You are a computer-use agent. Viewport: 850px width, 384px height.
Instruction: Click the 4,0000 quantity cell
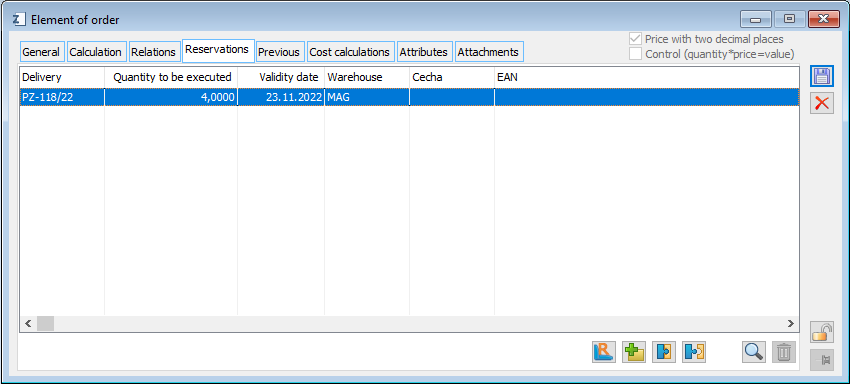(171, 97)
